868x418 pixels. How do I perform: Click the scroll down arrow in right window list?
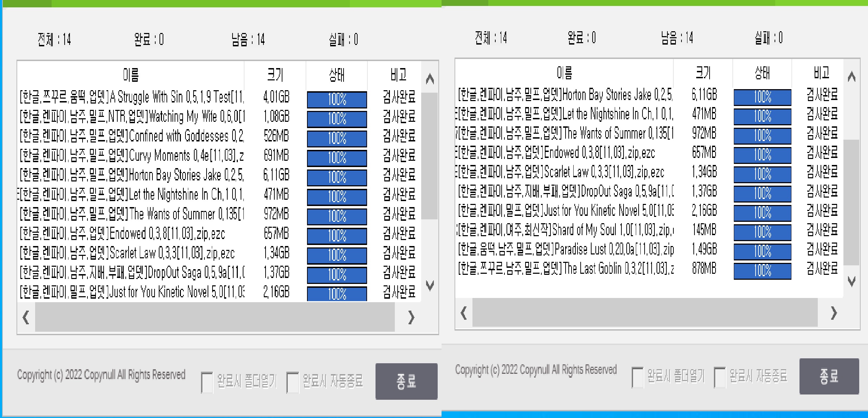(851, 281)
